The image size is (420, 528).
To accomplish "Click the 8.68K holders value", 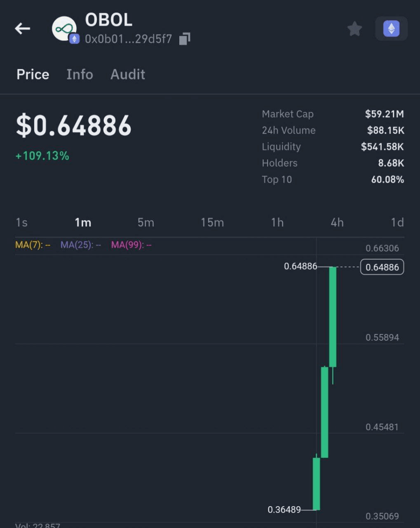I will 391,163.
